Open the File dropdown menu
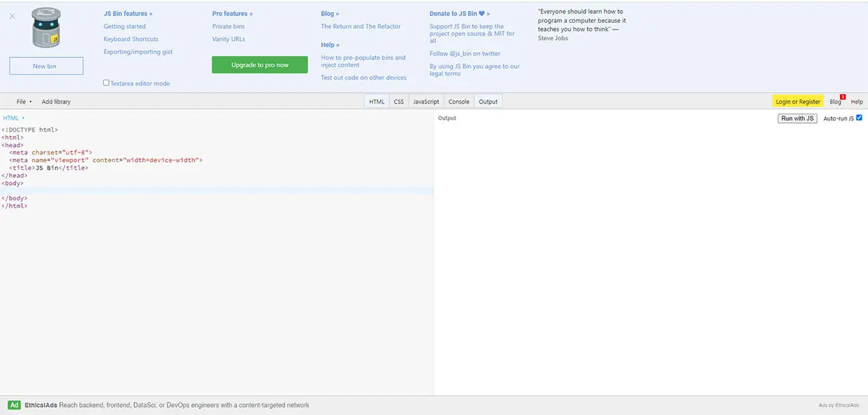This screenshot has height=415, width=868. coord(23,102)
